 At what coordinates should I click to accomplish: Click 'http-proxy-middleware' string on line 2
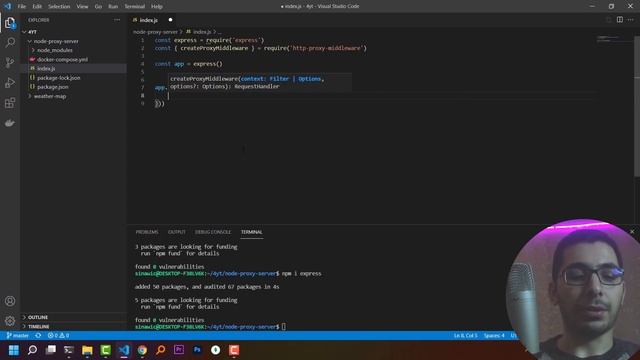tap(328, 48)
